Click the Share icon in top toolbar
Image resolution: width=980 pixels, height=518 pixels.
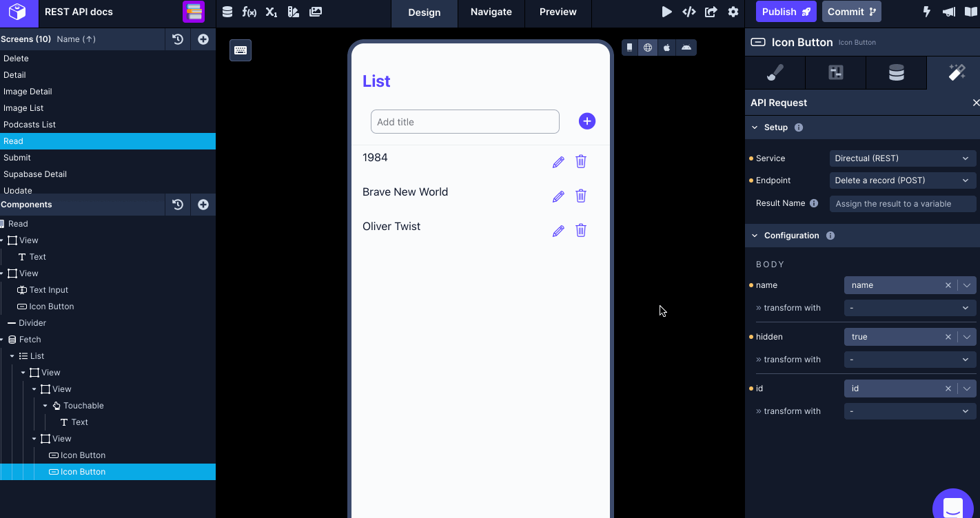click(711, 12)
